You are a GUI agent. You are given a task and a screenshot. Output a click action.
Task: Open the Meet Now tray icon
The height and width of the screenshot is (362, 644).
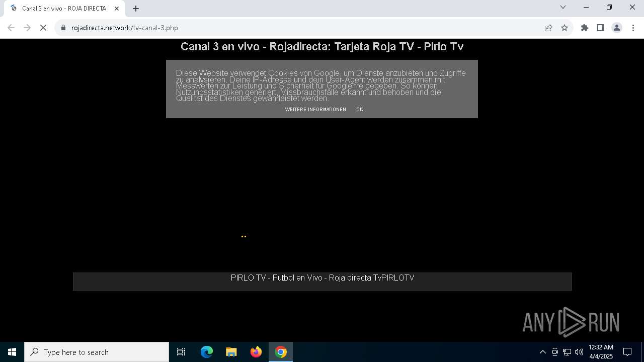click(555, 352)
